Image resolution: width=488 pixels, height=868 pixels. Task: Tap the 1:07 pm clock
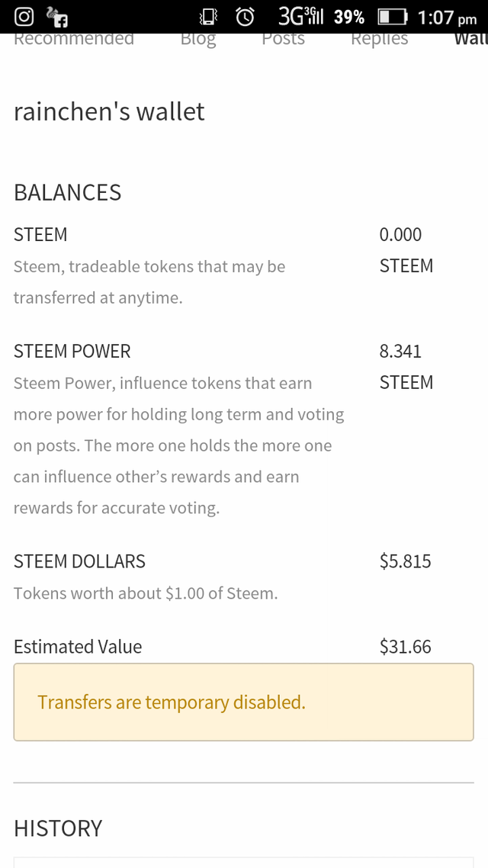[447, 17]
